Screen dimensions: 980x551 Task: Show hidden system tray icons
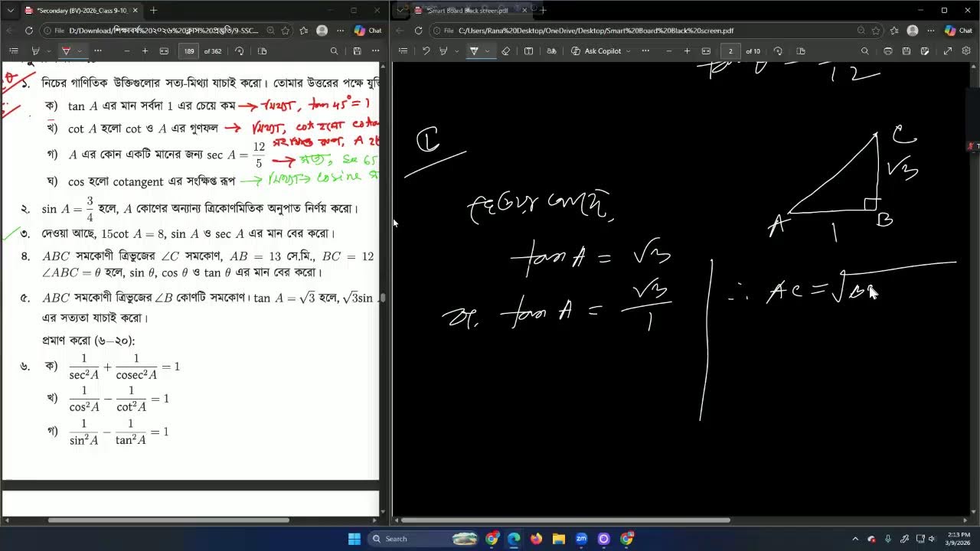click(x=855, y=539)
